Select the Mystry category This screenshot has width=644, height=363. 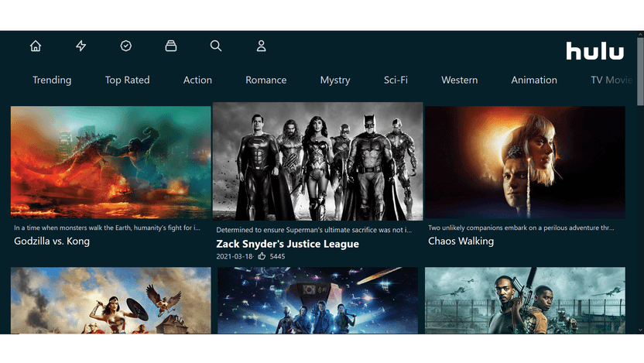coord(335,80)
